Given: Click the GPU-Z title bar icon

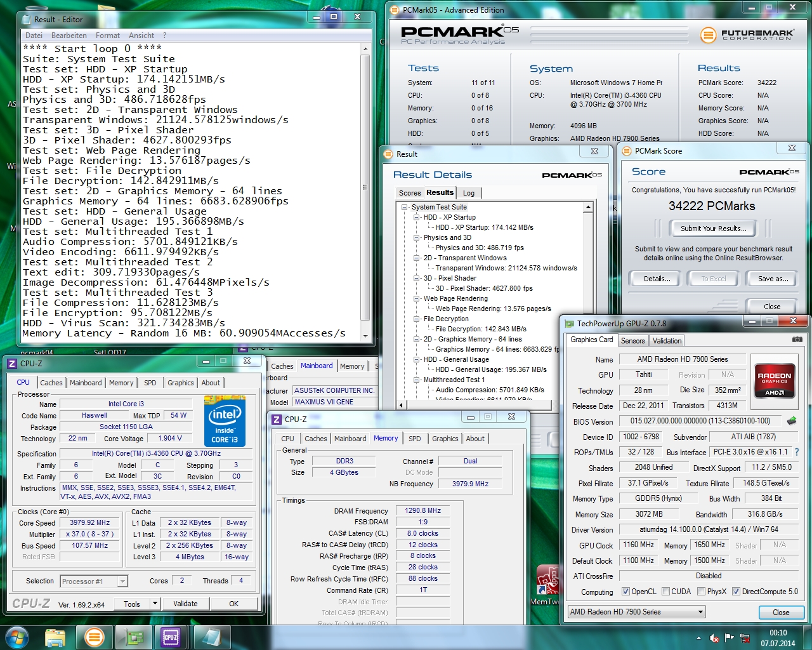Looking at the screenshot, I should point(569,324).
